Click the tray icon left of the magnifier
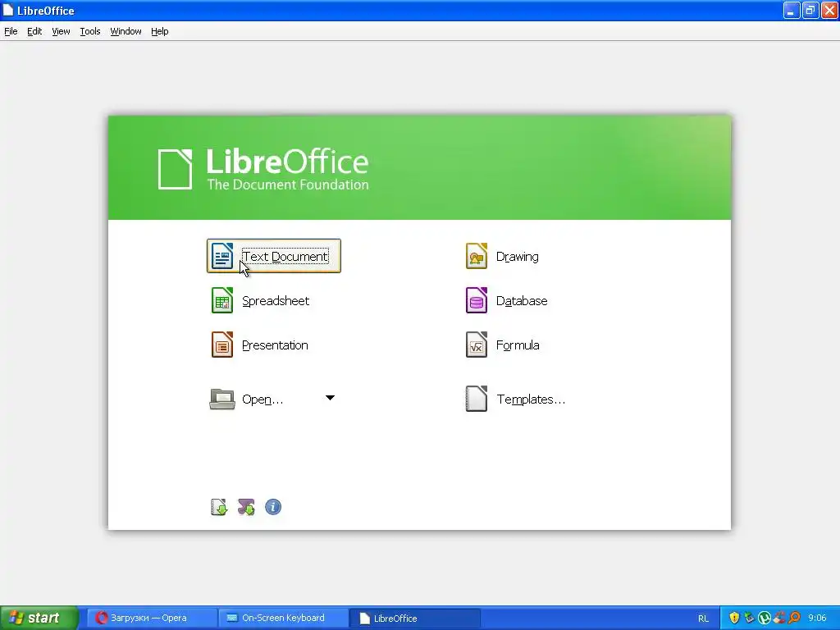This screenshot has width=840, height=630. click(779, 618)
